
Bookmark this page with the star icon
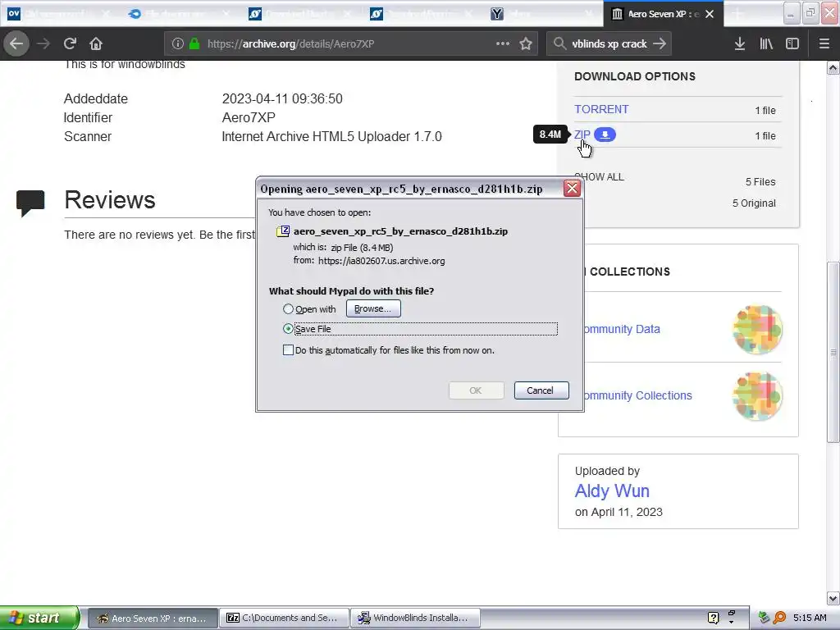coord(526,44)
